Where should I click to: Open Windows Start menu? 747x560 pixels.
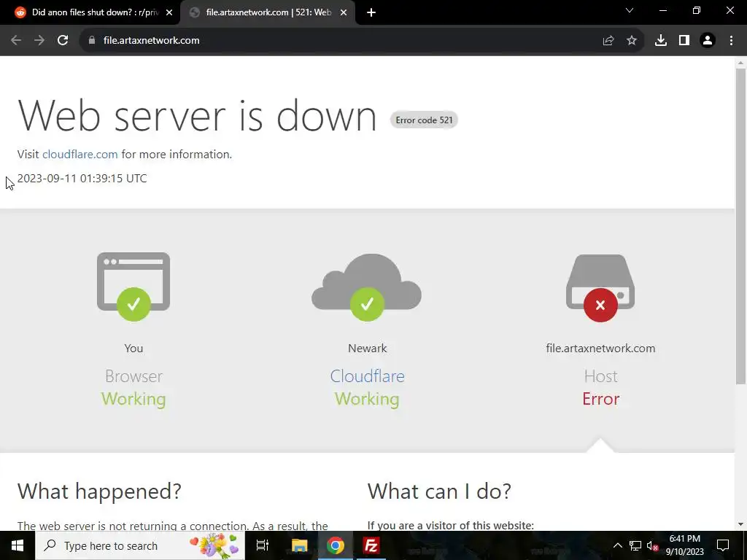18,545
